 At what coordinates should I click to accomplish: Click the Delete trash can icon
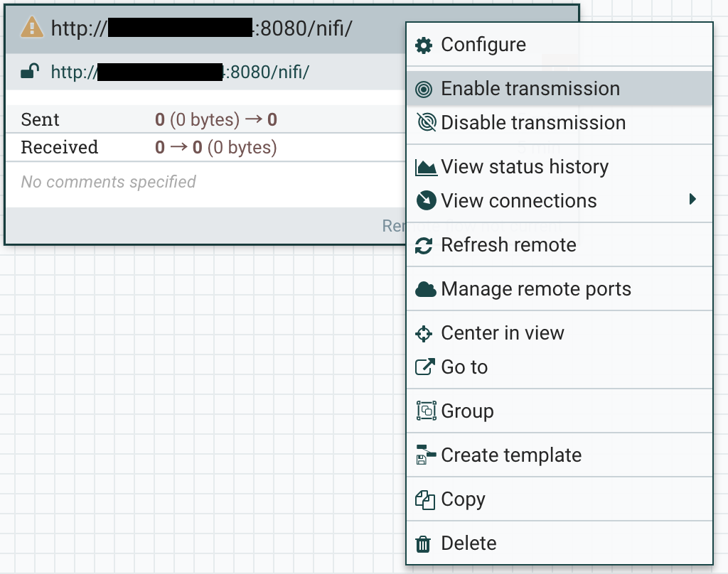point(422,544)
